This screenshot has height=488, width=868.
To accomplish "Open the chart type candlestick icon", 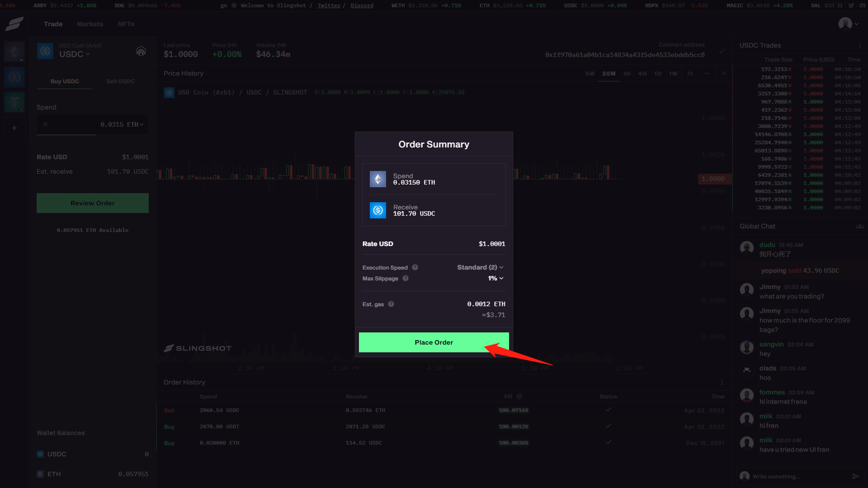I will pyautogui.click(x=690, y=73).
